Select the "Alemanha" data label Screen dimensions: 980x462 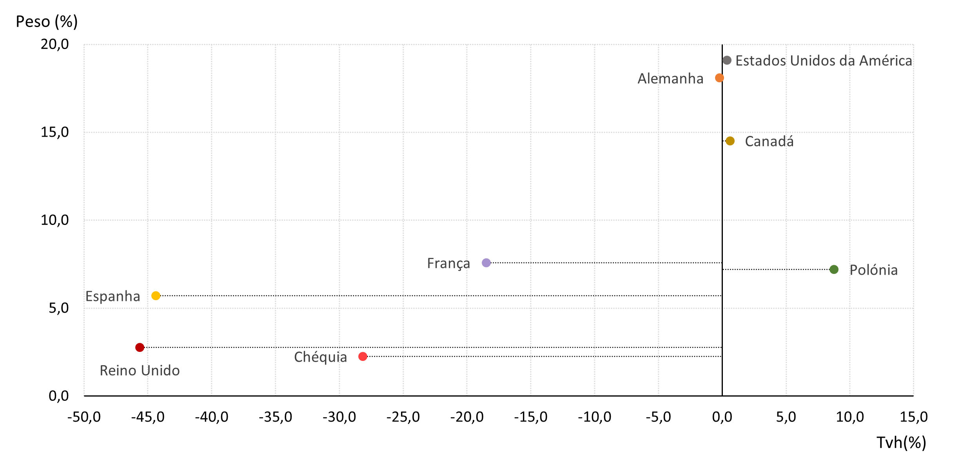pyautogui.click(x=670, y=79)
